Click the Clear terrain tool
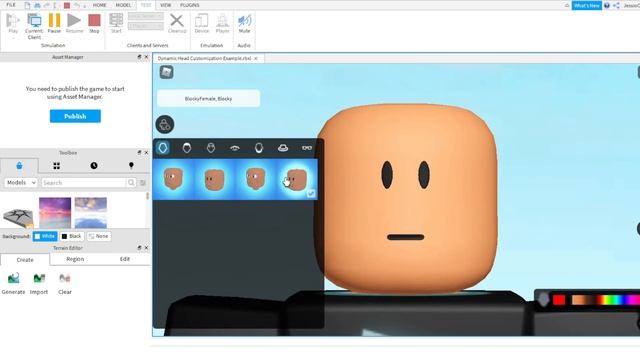 pyautogui.click(x=64, y=283)
